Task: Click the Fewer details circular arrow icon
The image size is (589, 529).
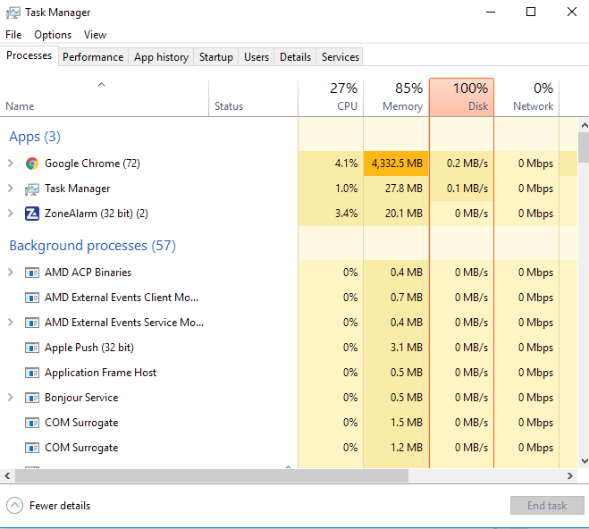Action: 15,506
